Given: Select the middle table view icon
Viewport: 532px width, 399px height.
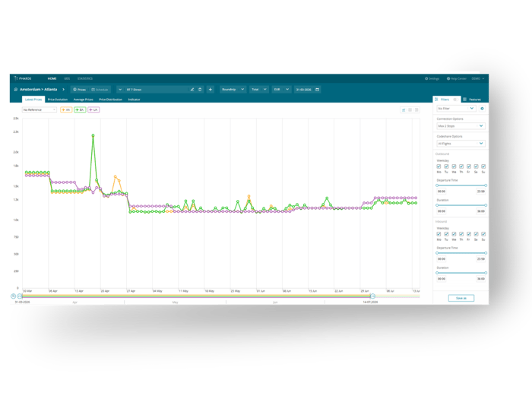Looking at the screenshot, I should (x=410, y=110).
